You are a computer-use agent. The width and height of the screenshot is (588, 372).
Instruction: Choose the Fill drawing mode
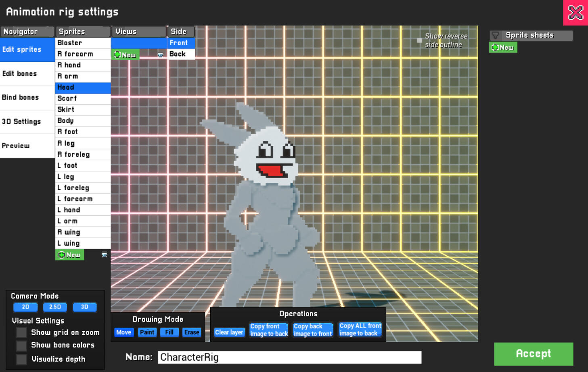click(169, 332)
